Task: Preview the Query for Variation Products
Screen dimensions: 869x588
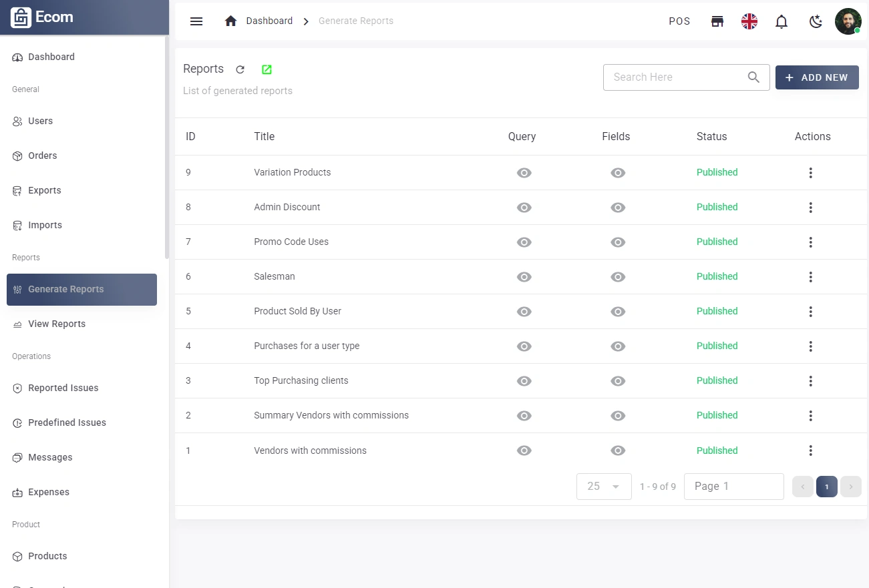Action: pos(524,172)
